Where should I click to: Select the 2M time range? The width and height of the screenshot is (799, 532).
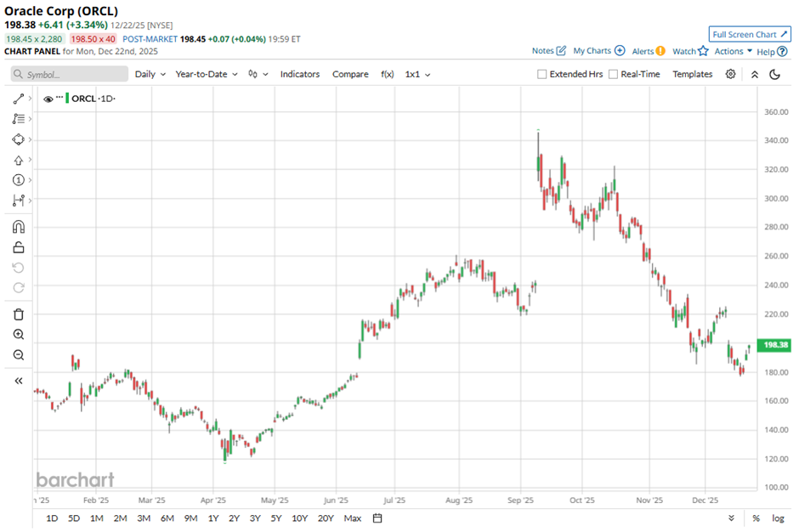120,518
